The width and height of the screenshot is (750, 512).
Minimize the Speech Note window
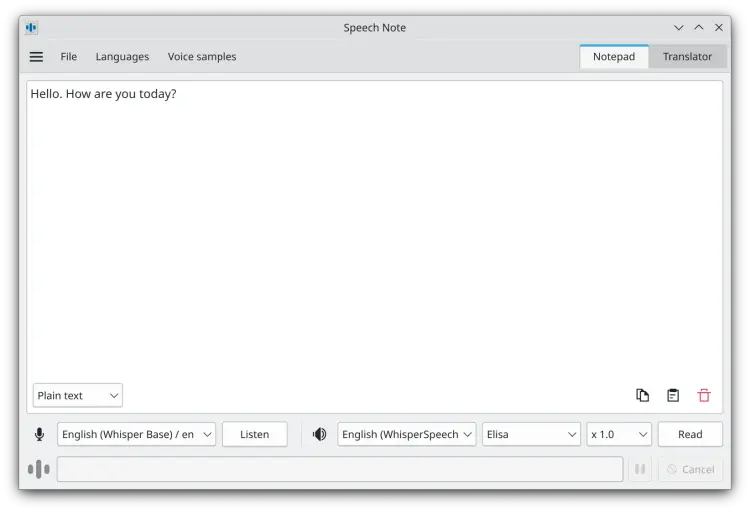pyautogui.click(x=678, y=28)
